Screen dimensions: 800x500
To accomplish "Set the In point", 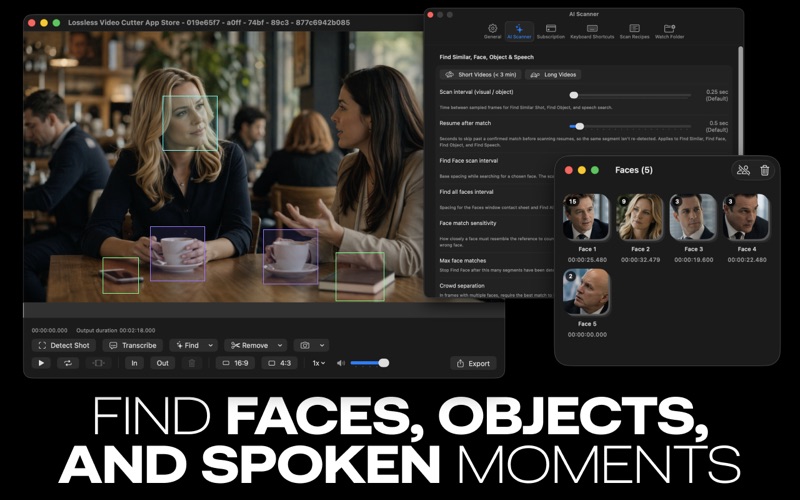I will 134,363.
